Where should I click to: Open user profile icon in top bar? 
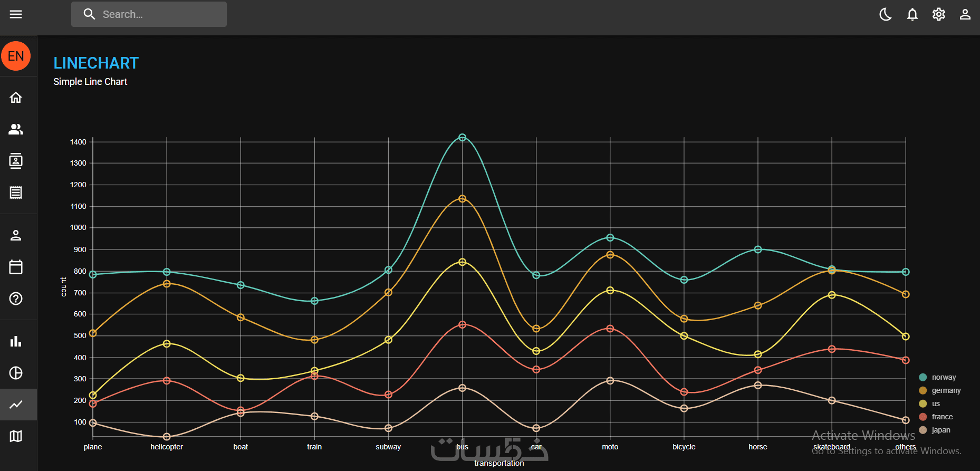[x=965, y=14]
